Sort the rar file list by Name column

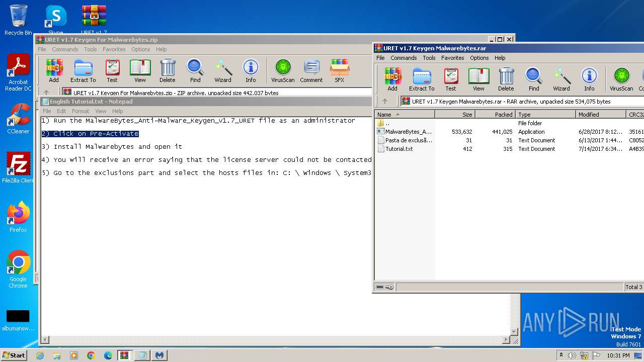[405, 115]
